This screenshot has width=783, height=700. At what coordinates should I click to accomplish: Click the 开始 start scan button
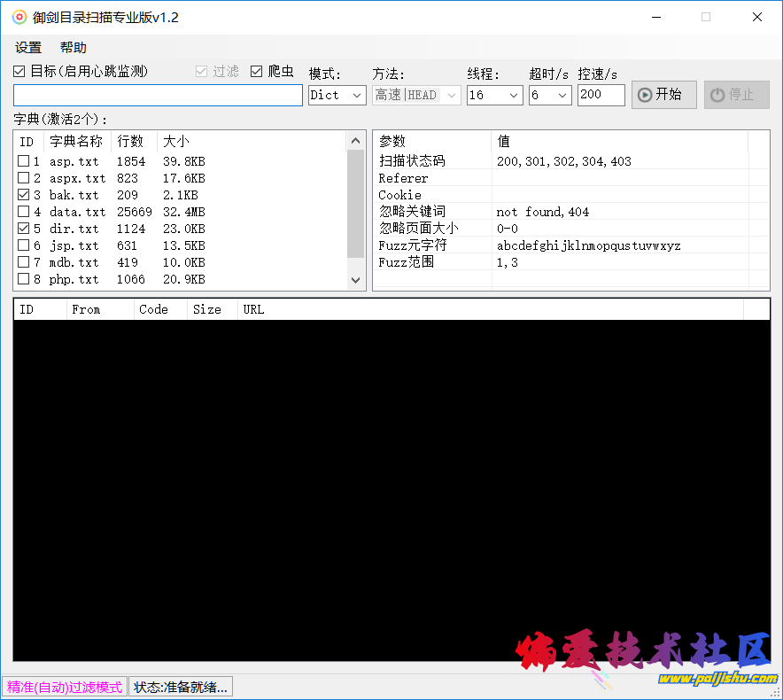point(663,95)
